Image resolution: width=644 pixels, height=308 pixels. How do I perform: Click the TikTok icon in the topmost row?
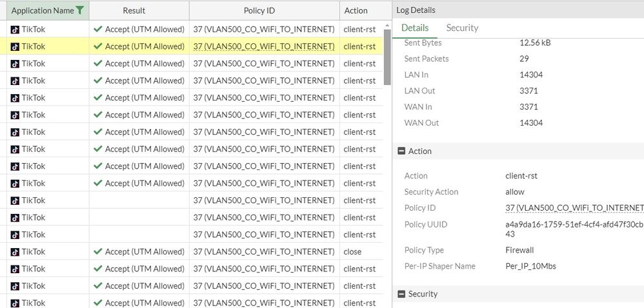tap(15, 30)
